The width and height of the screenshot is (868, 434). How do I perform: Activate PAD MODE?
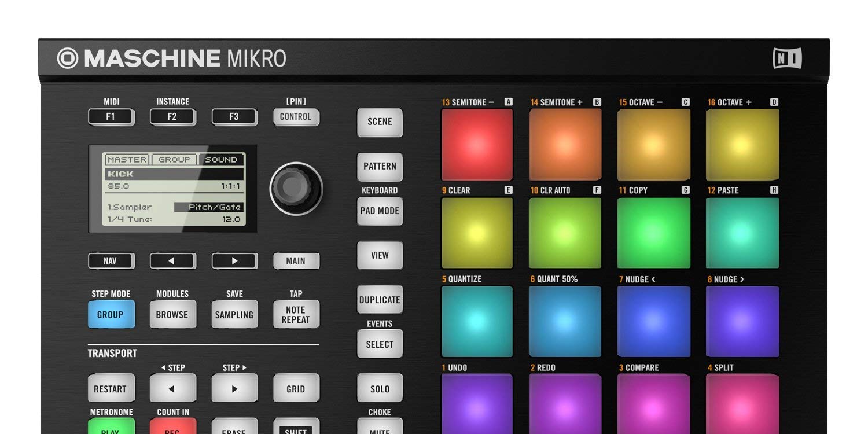[380, 211]
